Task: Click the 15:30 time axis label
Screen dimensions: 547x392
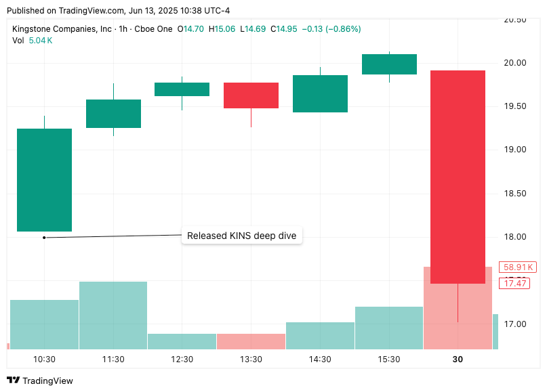Action: click(389, 360)
